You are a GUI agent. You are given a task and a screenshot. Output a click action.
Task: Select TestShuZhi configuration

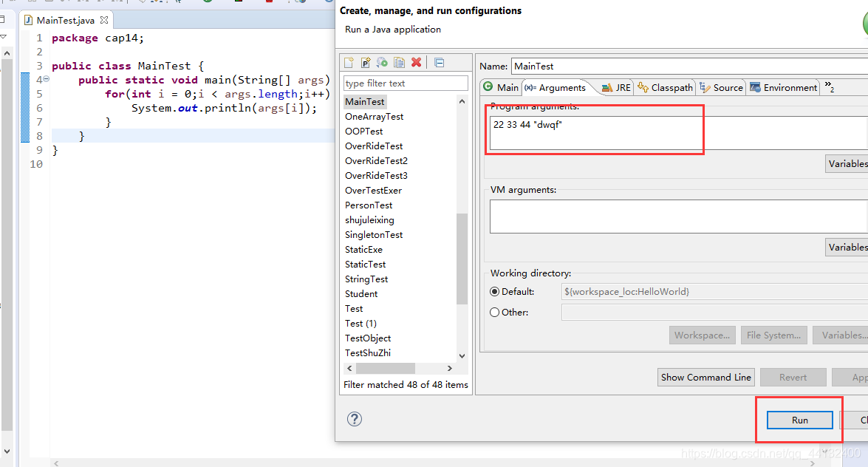[x=368, y=353]
